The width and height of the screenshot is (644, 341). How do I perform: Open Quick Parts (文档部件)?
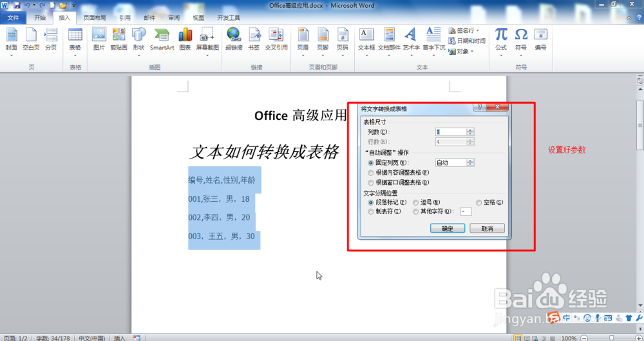389,43
